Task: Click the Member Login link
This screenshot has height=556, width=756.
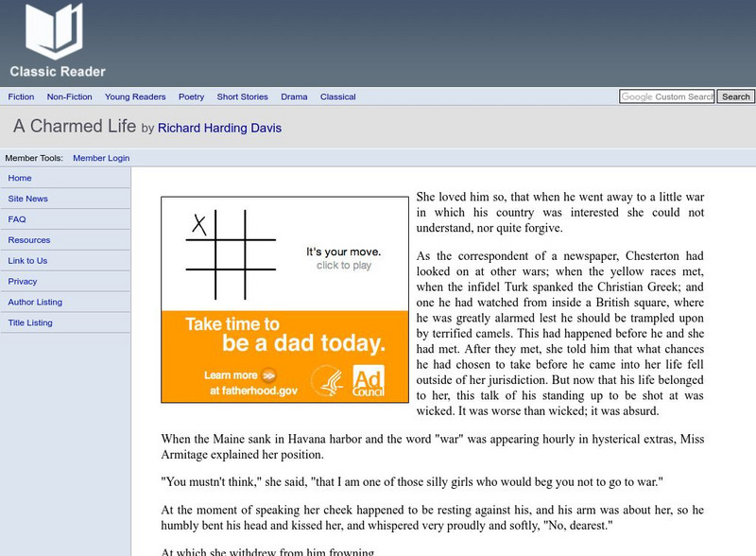Action: (x=101, y=158)
